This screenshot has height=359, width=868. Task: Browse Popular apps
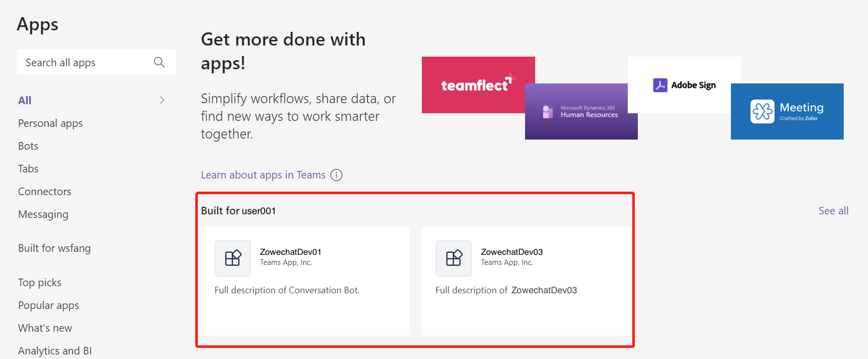[x=49, y=305]
